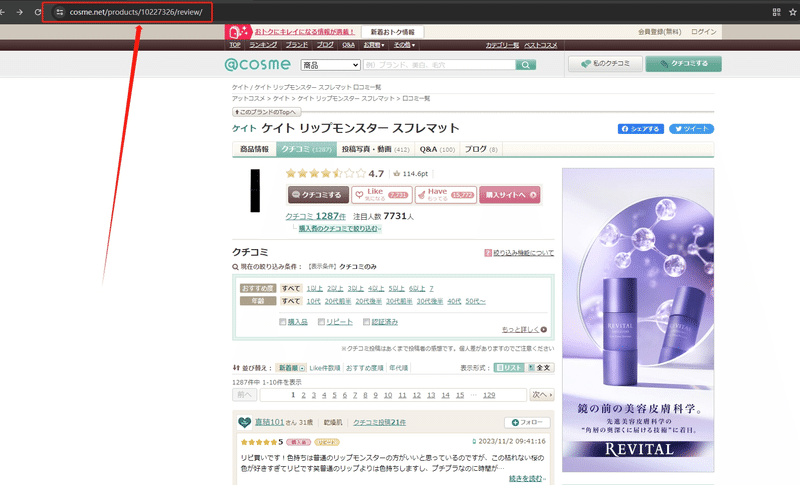The image size is (800, 485).
Task: Click the green クチコミする header button
Action: point(683,64)
